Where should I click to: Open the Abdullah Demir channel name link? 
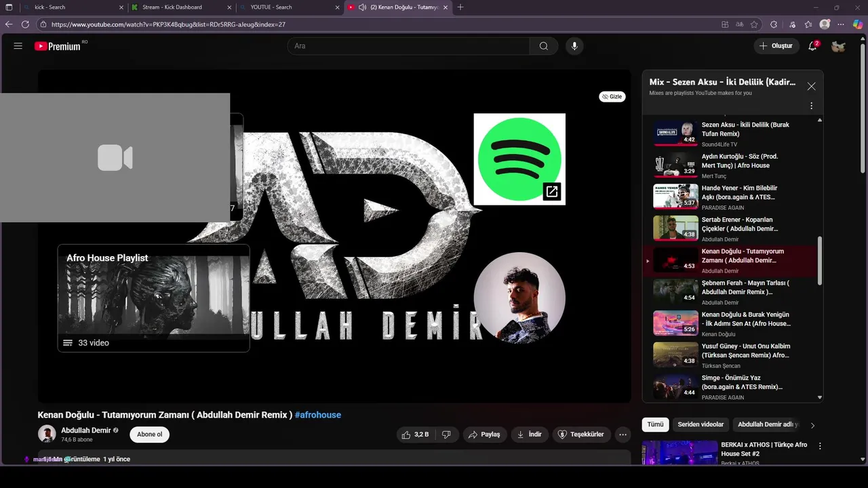[85, 430]
